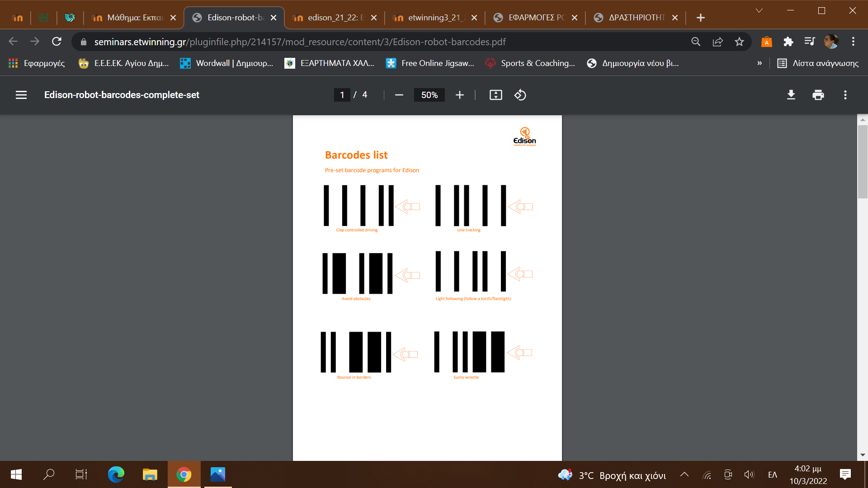Open Task View on taskbar

pos(81,474)
